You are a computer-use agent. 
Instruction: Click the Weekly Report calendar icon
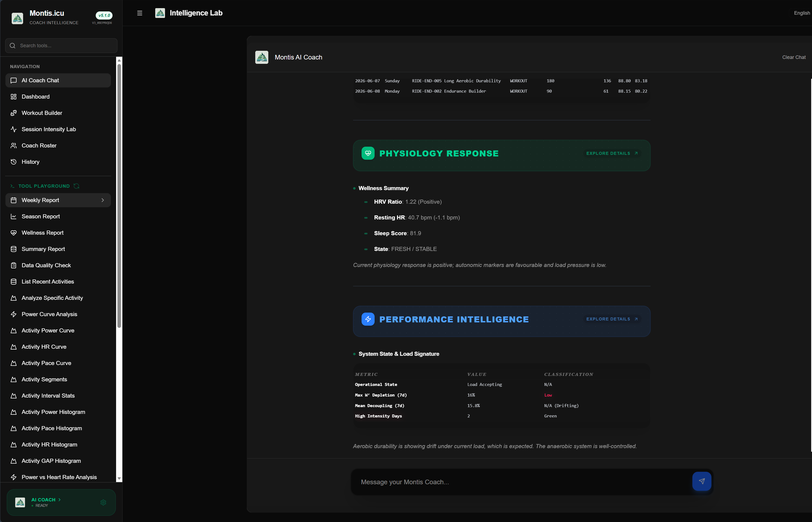coord(14,200)
